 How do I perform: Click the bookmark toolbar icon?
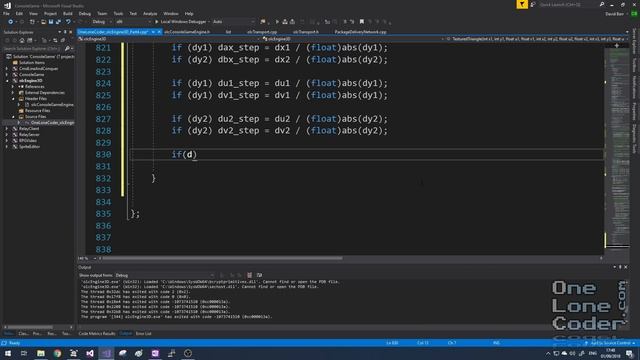[x=362, y=22]
